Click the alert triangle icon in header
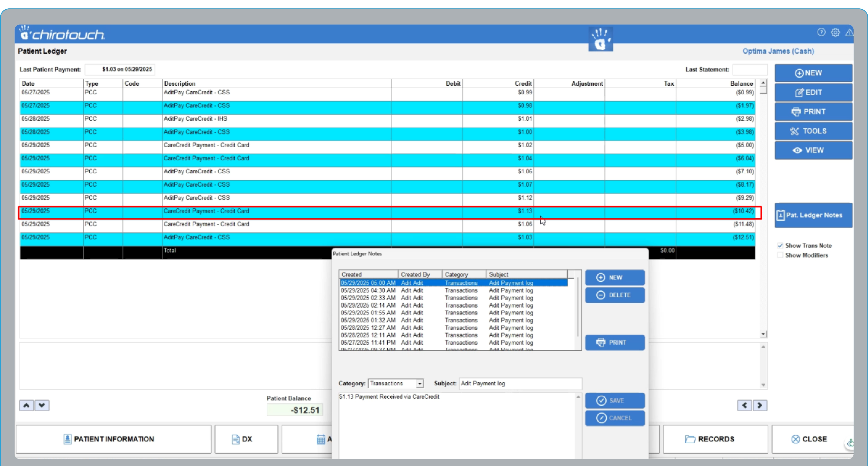868x466 pixels. [849, 32]
